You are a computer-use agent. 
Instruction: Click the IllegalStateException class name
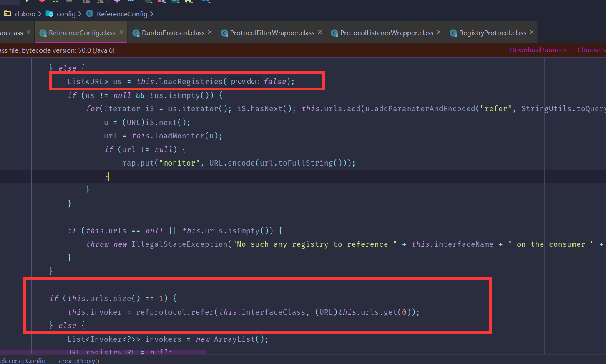[180, 244]
